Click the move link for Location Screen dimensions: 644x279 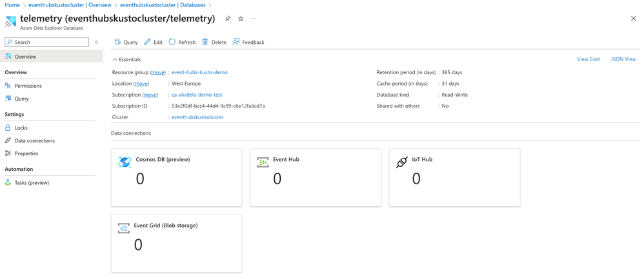[141, 83]
